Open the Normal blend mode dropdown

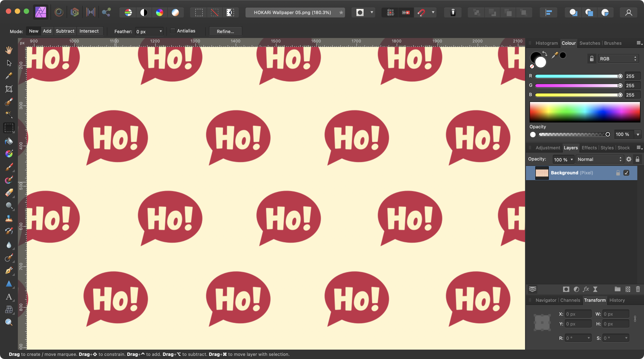tap(599, 159)
